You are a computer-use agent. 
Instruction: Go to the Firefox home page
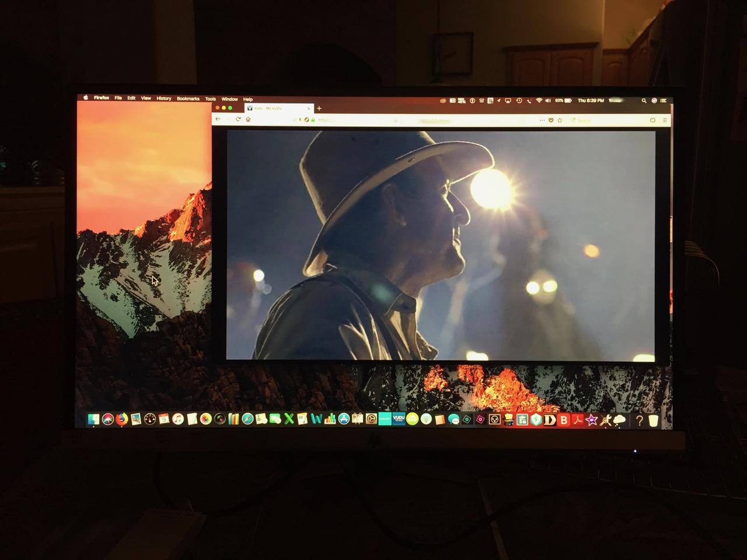pyautogui.click(x=248, y=119)
